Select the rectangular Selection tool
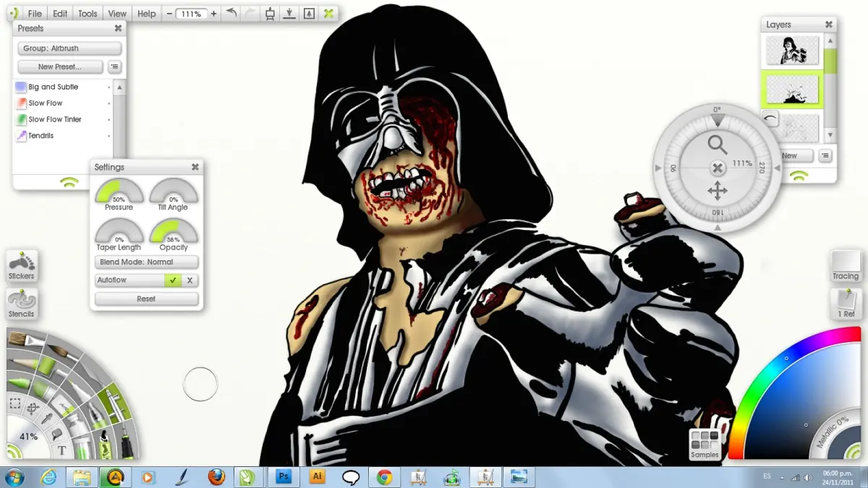The height and width of the screenshot is (488, 868). tap(15, 403)
